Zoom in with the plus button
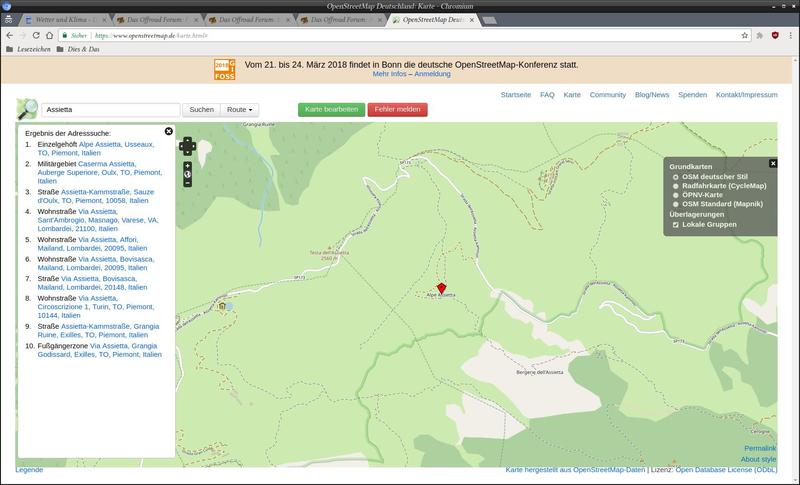Image resolution: width=800 pixels, height=485 pixels. (187, 166)
